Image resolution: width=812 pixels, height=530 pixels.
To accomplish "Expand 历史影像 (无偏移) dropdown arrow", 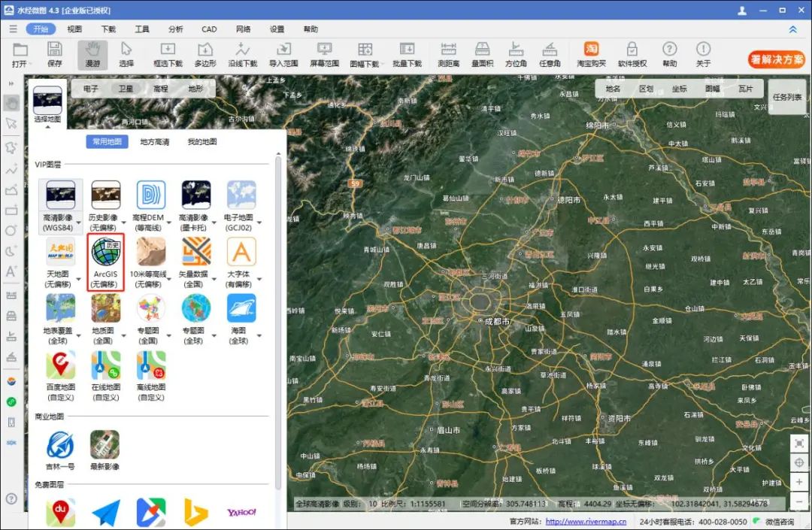I will [x=124, y=223].
